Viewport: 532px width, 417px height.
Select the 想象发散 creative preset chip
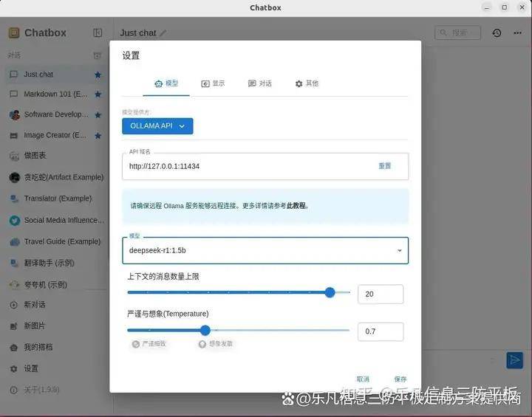tap(216, 344)
